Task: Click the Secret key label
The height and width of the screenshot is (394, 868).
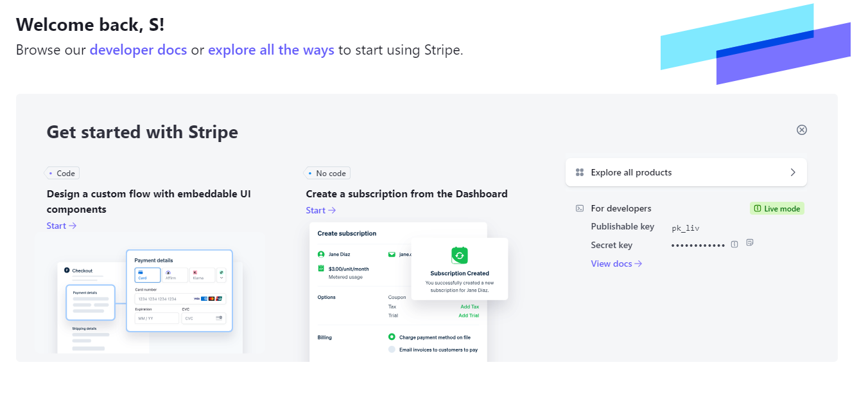Action: (612, 245)
